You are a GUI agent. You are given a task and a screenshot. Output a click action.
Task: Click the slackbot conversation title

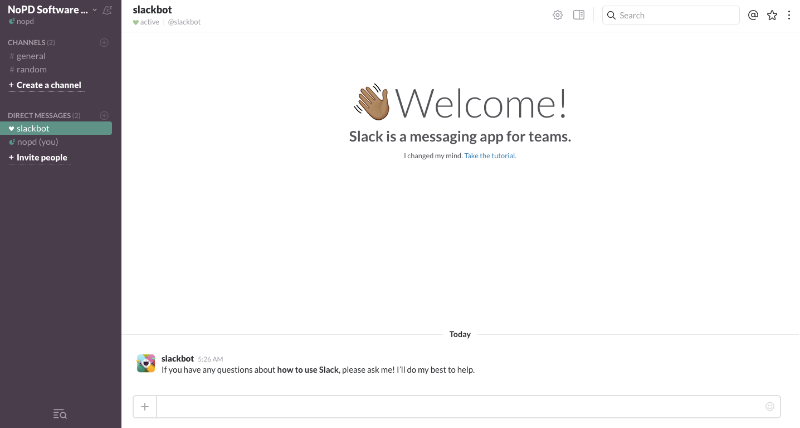click(152, 10)
